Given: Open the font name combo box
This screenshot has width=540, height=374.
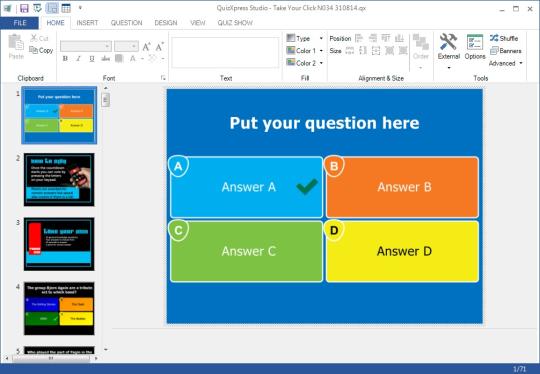Looking at the screenshot, I should click(85, 46).
